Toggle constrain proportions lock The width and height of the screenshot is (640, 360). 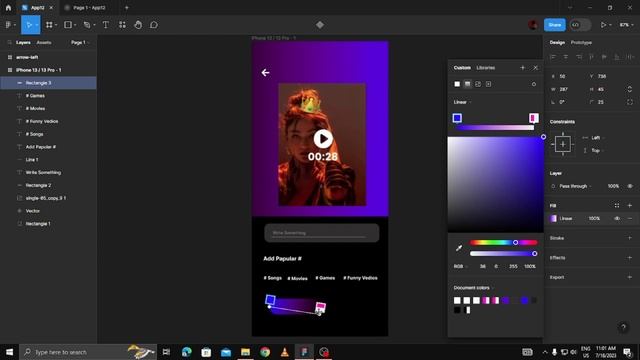[630, 89]
